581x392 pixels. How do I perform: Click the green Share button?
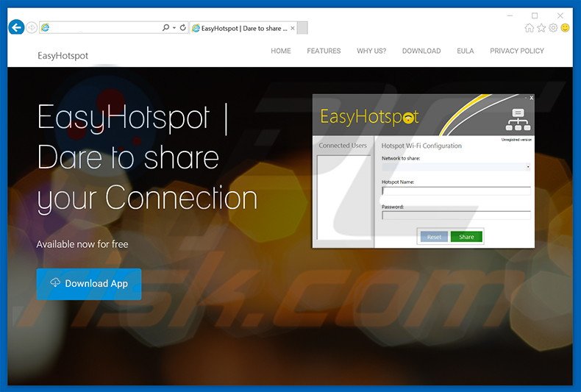click(x=466, y=237)
